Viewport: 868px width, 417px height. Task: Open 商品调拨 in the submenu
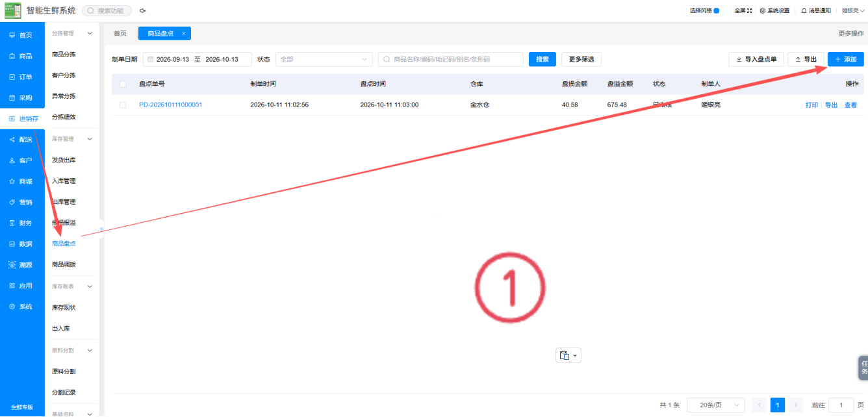point(64,265)
